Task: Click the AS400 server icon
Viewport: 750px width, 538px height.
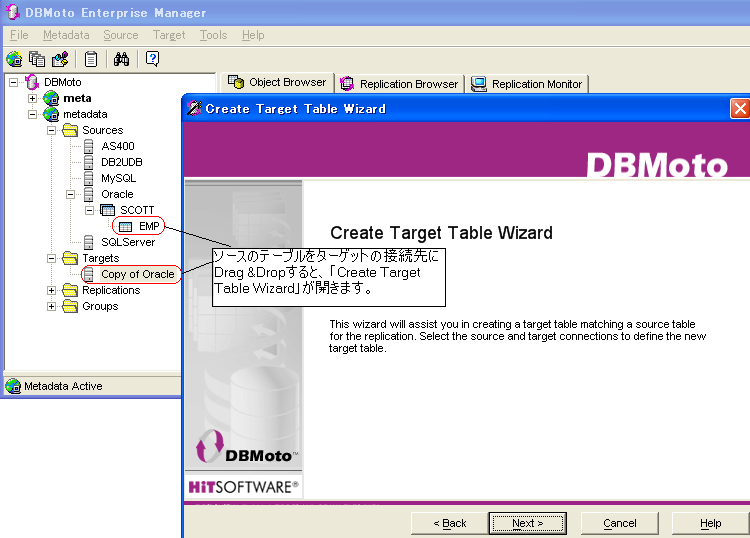Action: (x=88, y=146)
